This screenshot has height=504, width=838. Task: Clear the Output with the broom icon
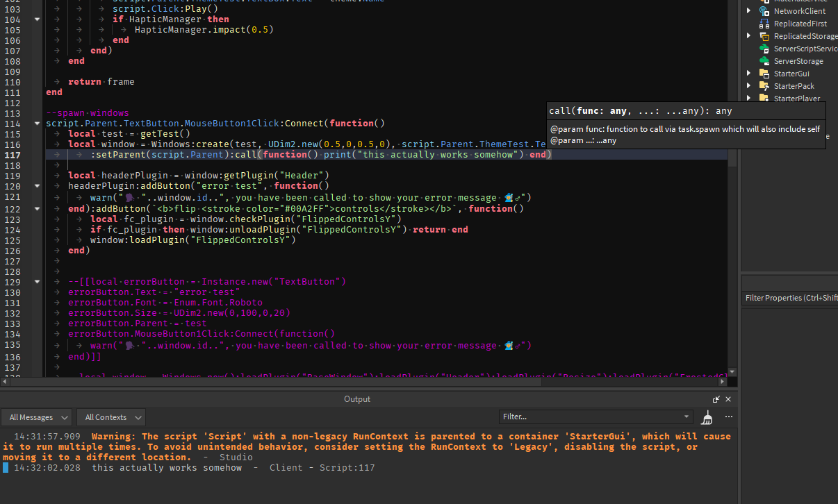707,417
